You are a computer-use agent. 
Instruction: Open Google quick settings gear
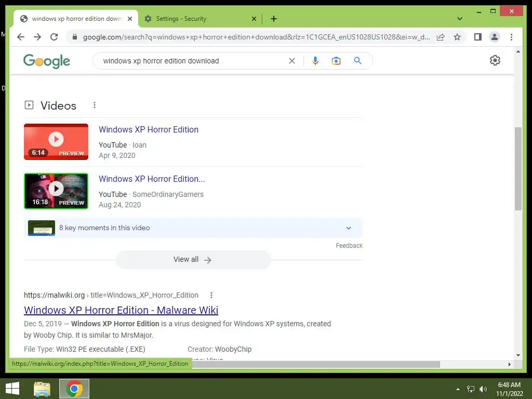(x=495, y=60)
